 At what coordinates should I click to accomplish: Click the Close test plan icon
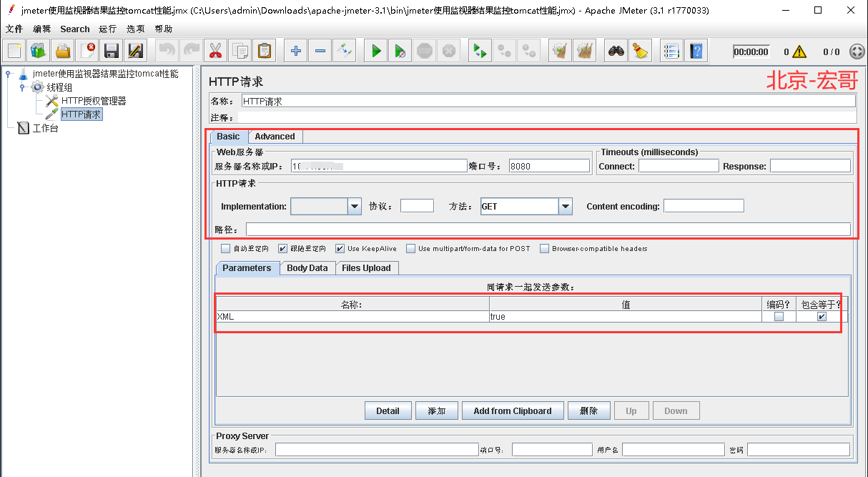pos(88,51)
